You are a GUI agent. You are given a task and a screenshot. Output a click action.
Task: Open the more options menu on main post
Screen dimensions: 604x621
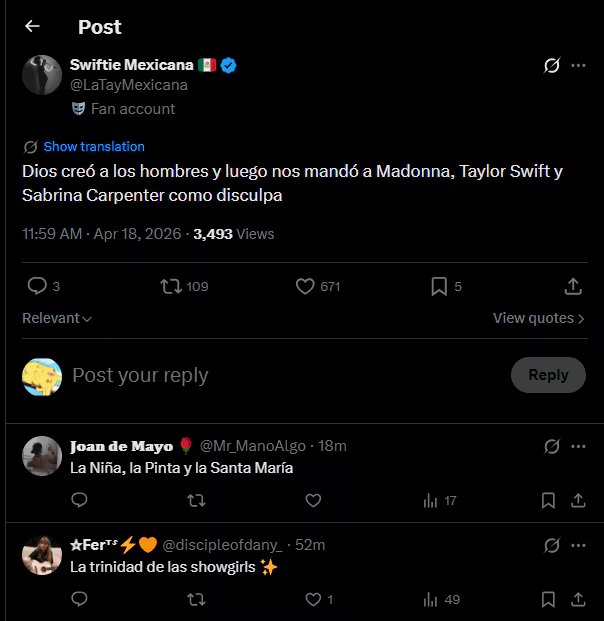pyautogui.click(x=578, y=66)
